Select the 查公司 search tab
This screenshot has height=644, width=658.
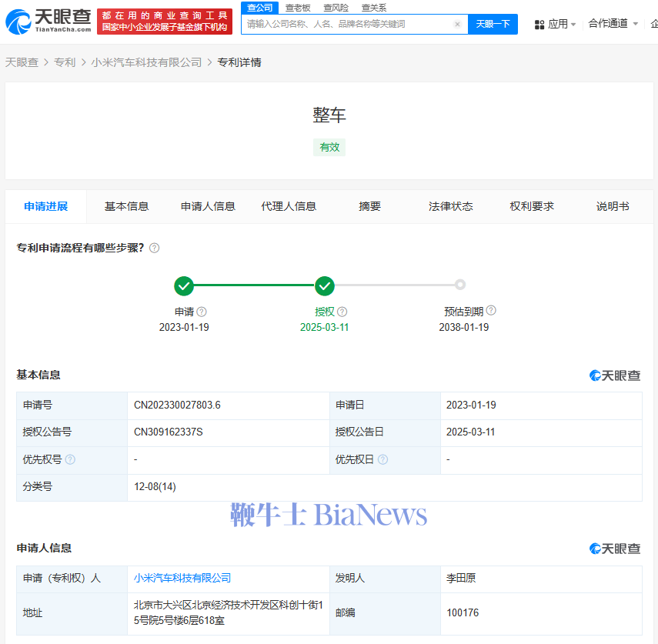point(260,8)
